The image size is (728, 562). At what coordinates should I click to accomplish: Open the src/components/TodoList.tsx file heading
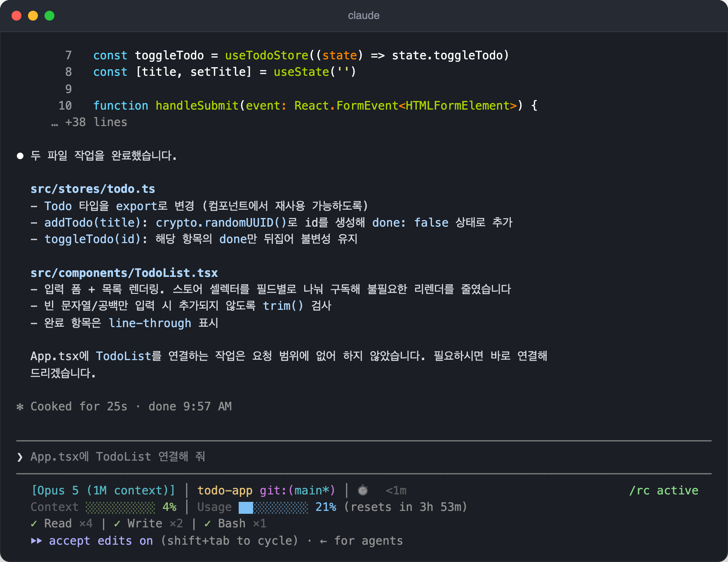coord(124,273)
